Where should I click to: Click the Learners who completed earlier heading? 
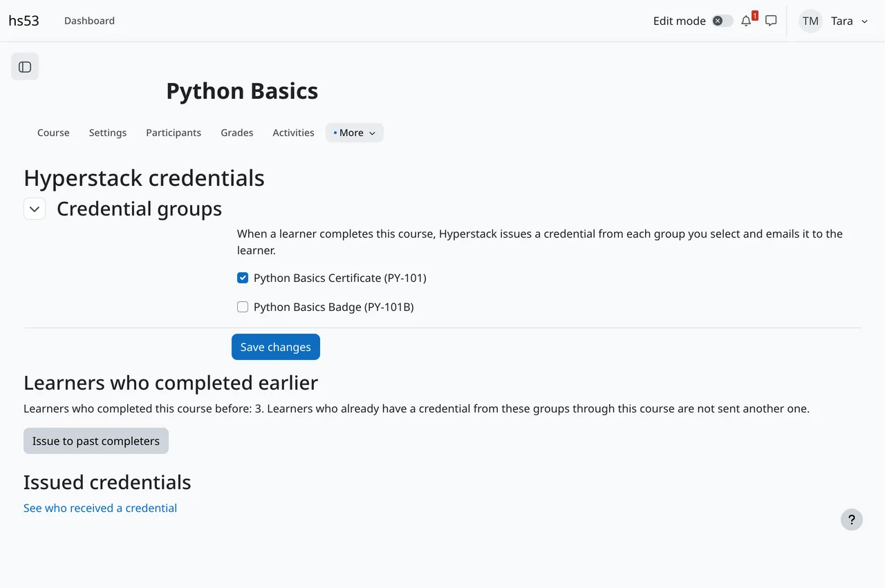click(x=171, y=383)
